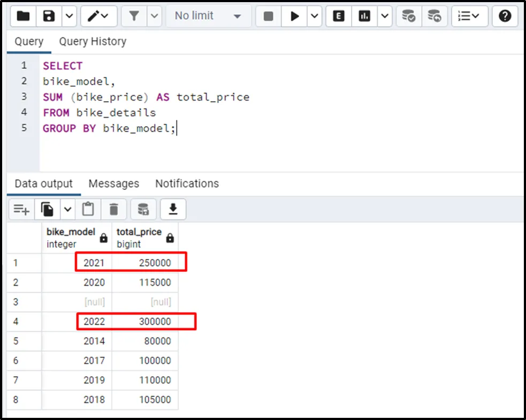Expand the dropdown arrow beside the save icon

[x=70, y=16]
